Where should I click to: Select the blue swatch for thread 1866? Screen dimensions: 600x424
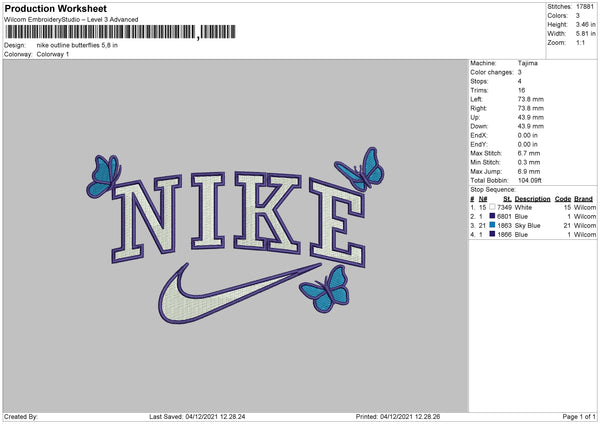[492, 234]
